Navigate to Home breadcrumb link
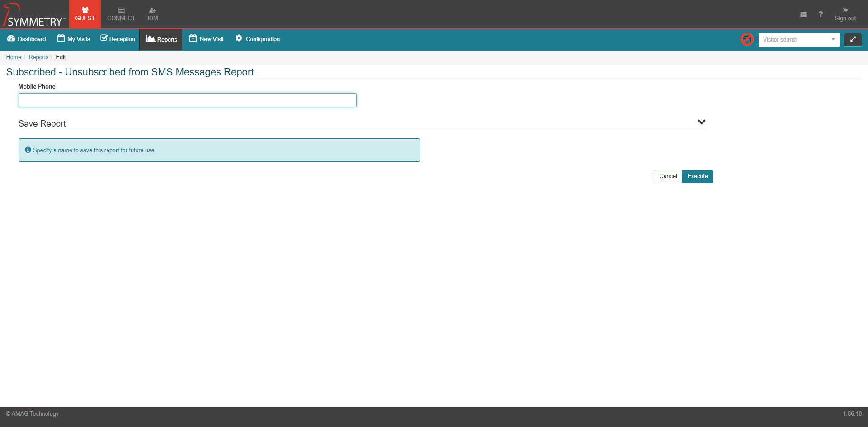This screenshot has width=868, height=427. point(14,57)
